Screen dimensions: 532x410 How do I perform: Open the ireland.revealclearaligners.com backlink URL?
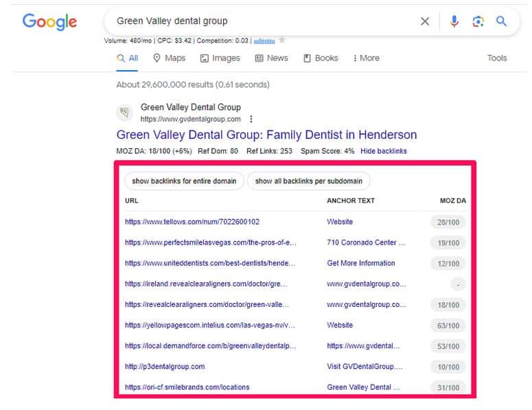coord(206,284)
